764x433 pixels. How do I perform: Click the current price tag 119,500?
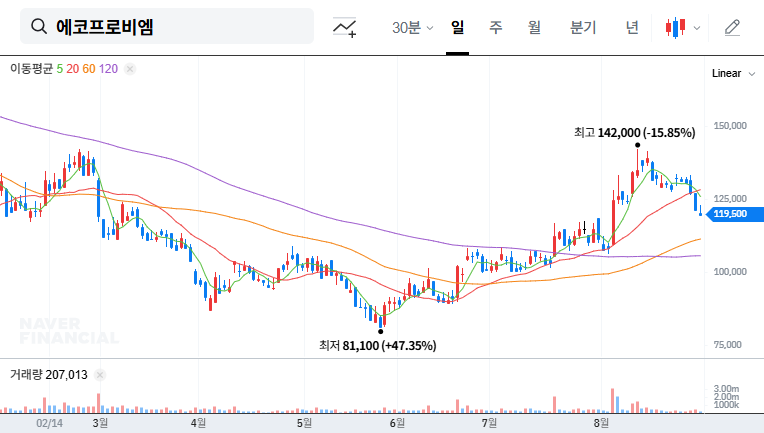tap(734, 214)
